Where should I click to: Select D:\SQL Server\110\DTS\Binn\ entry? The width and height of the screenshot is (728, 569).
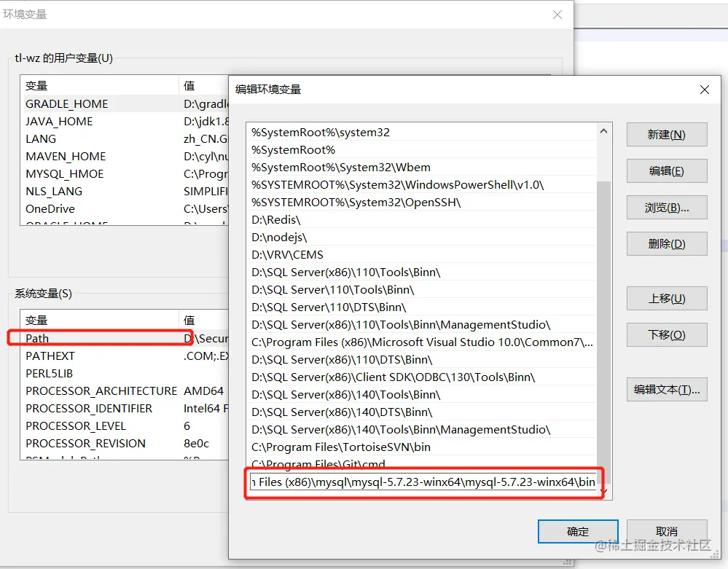[422, 307]
